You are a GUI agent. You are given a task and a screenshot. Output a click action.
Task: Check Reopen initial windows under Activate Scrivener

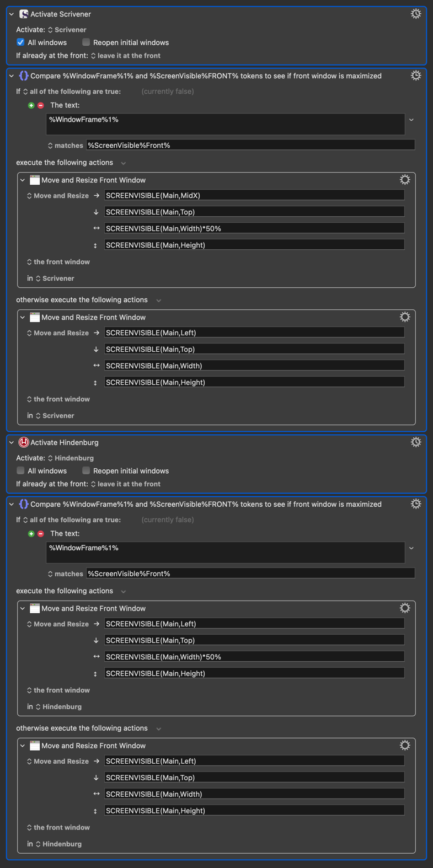click(x=86, y=42)
